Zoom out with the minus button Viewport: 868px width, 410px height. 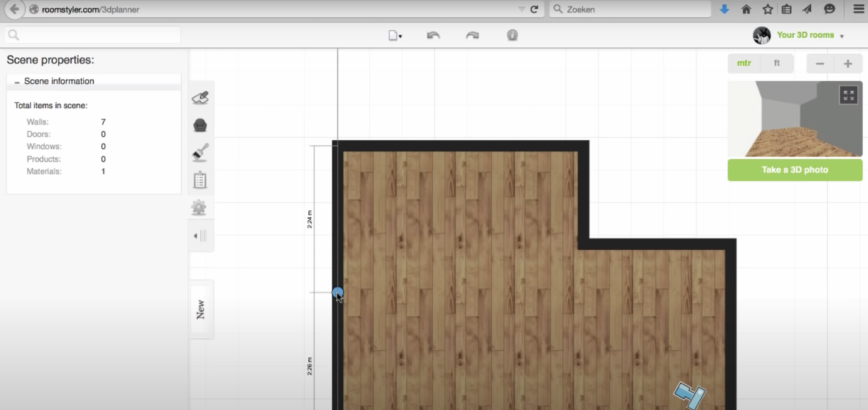820,64
